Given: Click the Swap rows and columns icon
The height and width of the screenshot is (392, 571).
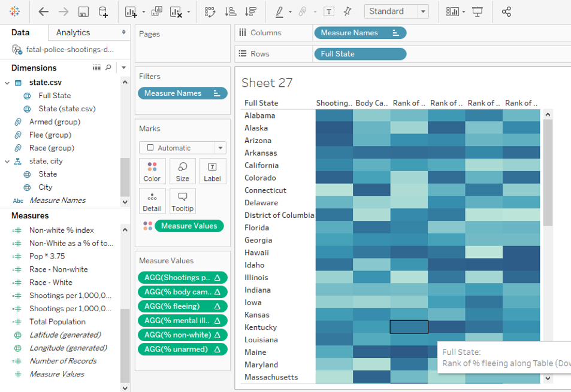Looking at the screenshot, I should 210,11.
